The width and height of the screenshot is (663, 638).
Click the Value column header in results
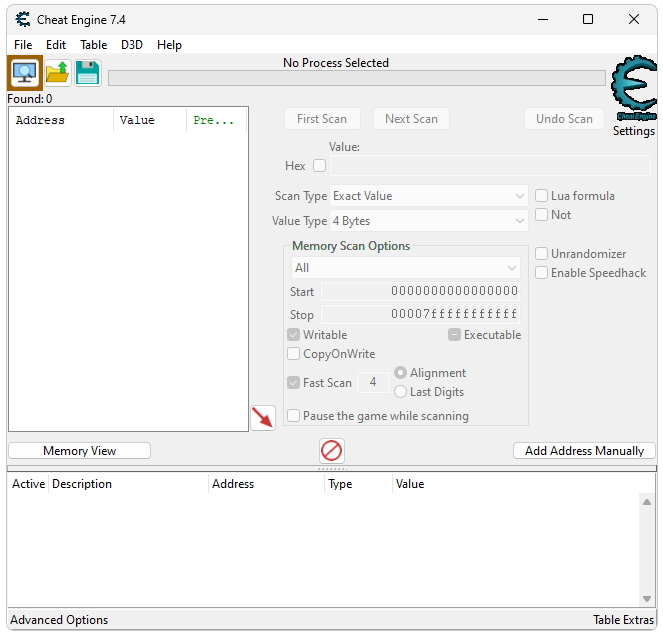[150, 120]
